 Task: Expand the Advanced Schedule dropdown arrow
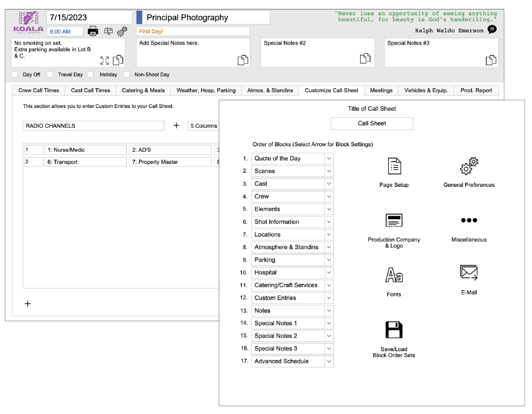tap(329, 361)
